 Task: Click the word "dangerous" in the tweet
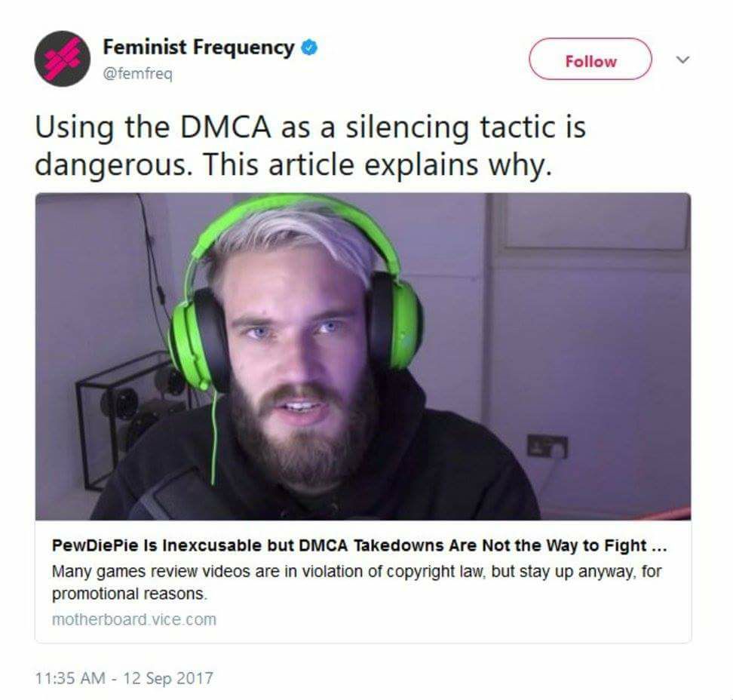[x=110, y=164]
